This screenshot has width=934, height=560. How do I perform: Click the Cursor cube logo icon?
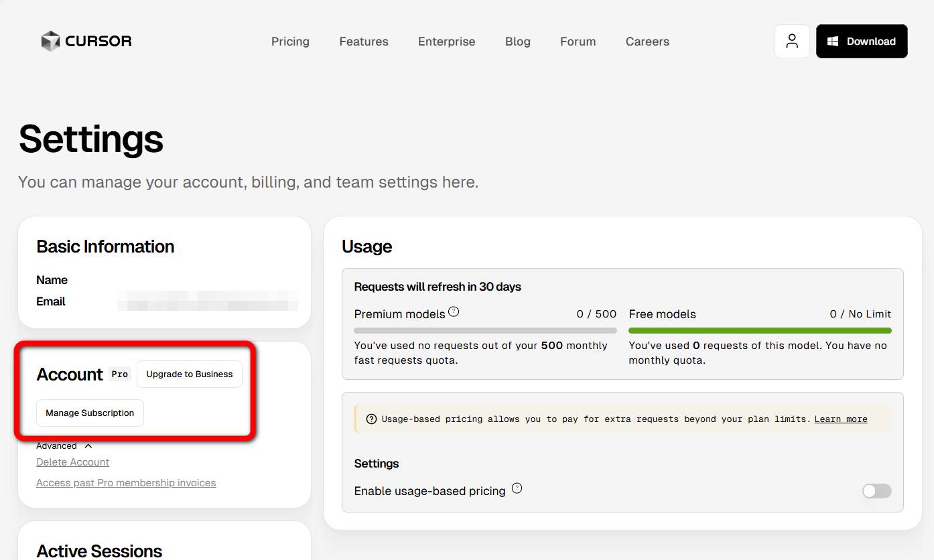tap(50, 42)
